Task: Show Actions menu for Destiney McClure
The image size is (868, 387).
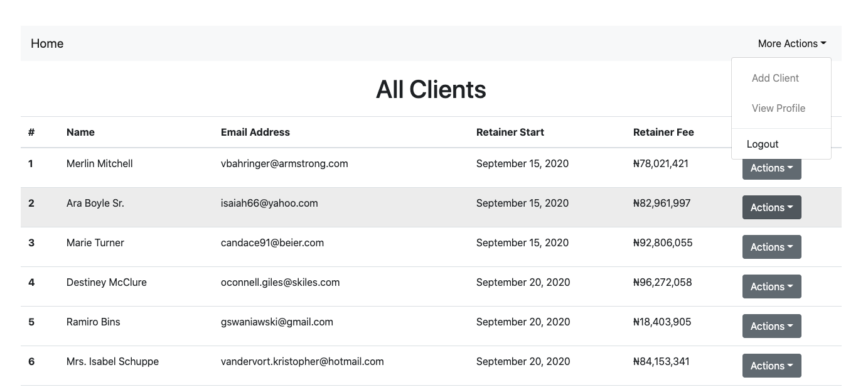Action: [771, 286]
